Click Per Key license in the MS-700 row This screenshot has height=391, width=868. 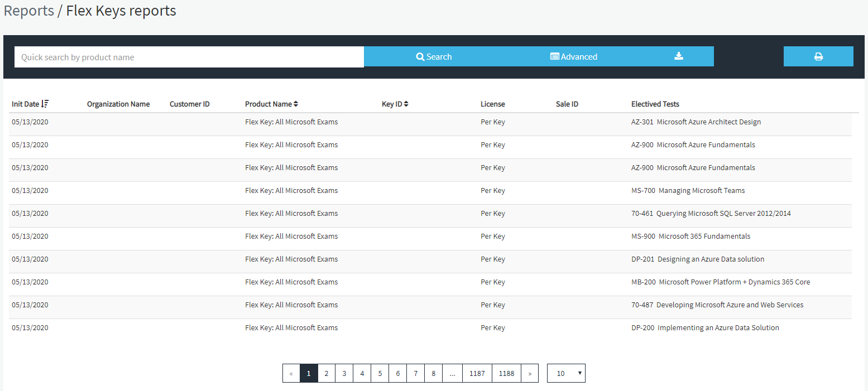click(493, 190)
